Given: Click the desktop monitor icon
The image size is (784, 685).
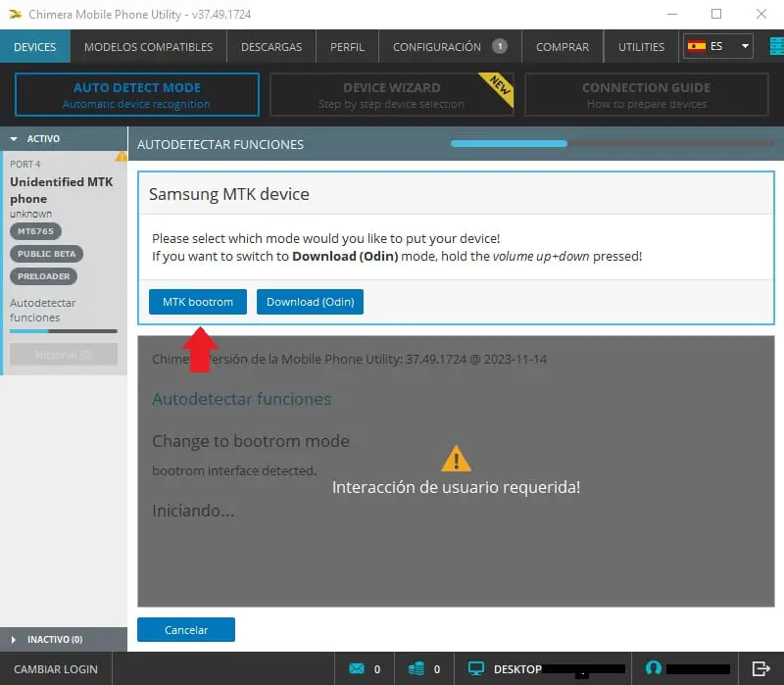Looking at the screenshot, I should 477,668.
